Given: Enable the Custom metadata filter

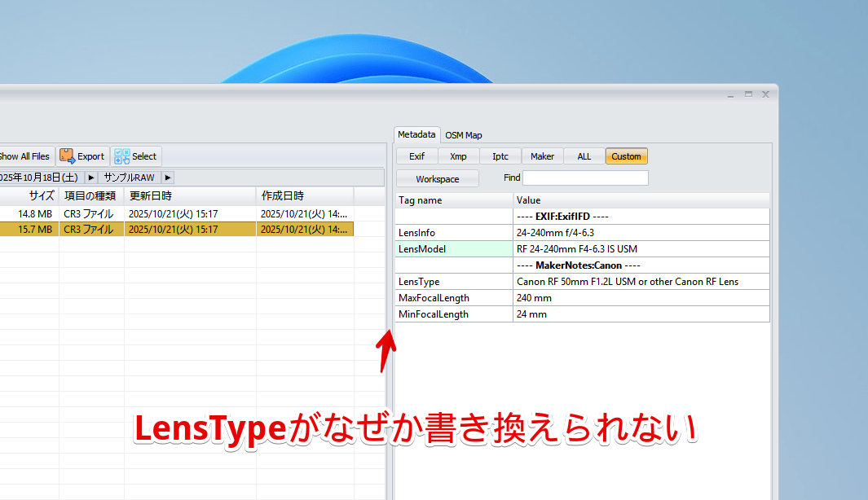Looking at the screenshot, I should tap(626, 156).
